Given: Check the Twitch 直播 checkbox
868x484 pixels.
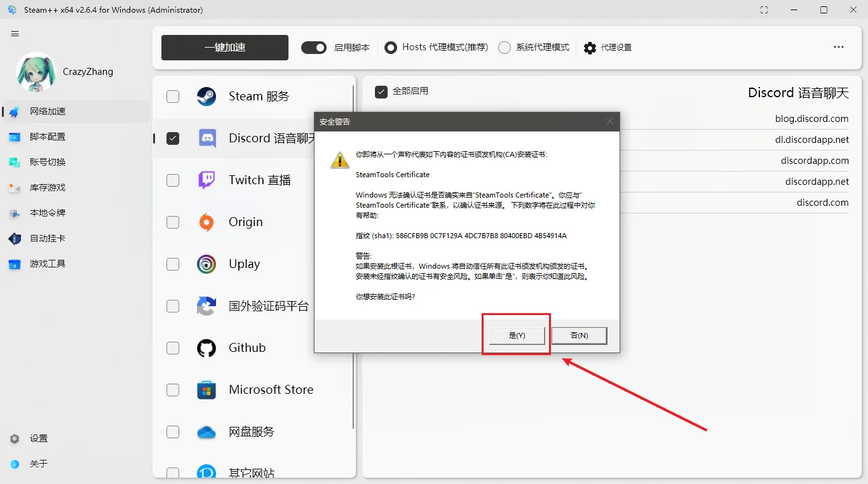Looking at the screenshot, I should [173, 180].
